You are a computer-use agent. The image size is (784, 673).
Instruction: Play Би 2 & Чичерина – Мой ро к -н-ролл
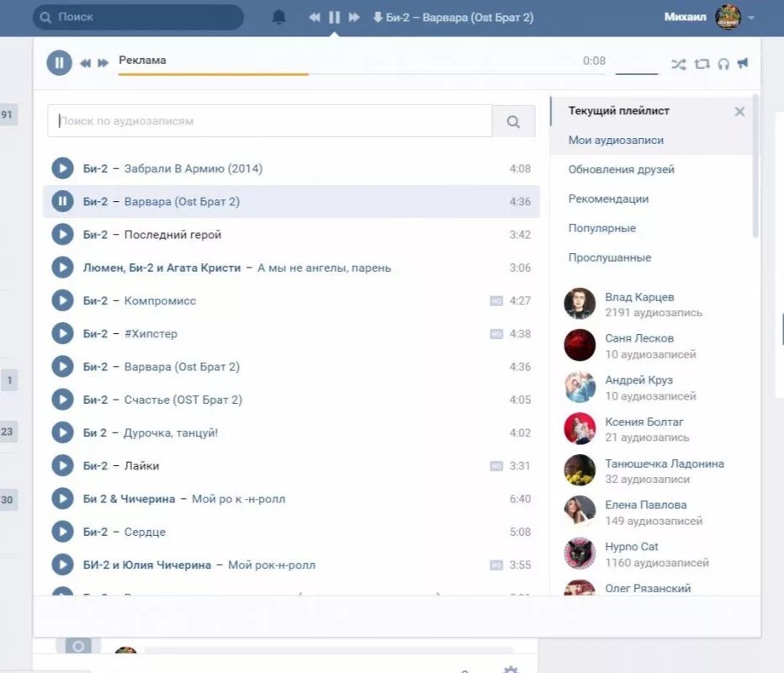pos(62,499)
